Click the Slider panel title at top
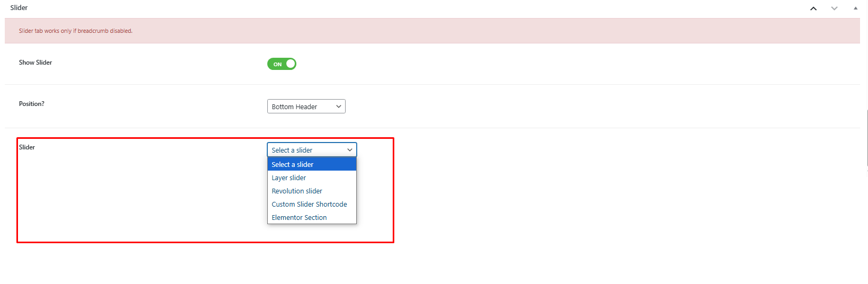The image size is (868, 284). click(x=19, y=8)
